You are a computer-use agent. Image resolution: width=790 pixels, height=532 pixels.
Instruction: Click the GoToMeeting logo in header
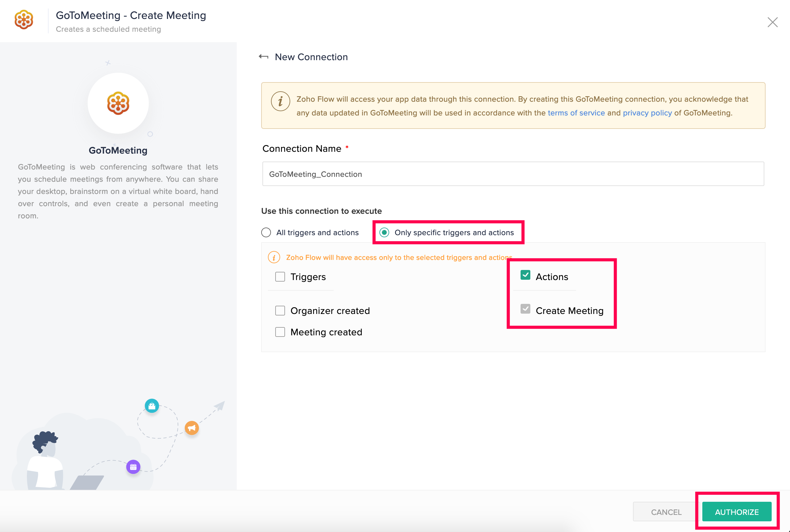click(x=24, y=20)
